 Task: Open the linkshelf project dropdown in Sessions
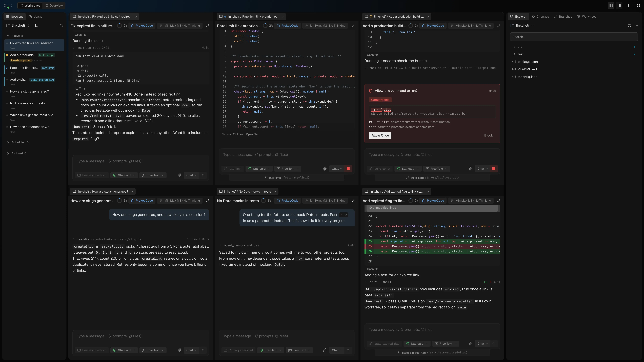point(18,26)
